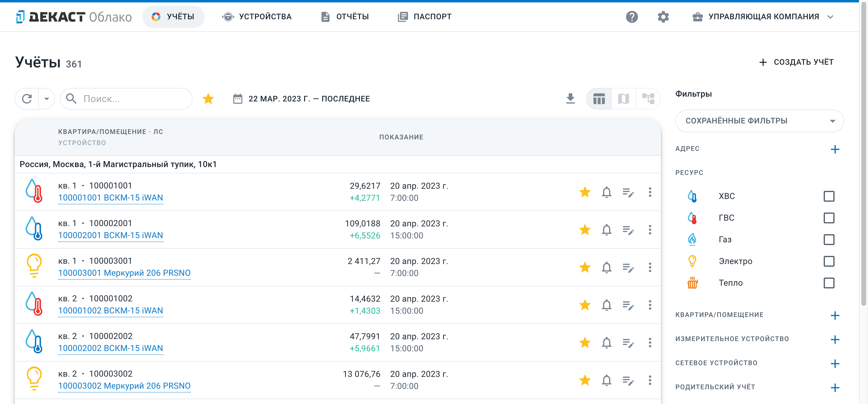Screen dimensions: 868x404
Task: Check the ХВС resource checkbox
Action: pyautogui.click(x=829, y=196)
